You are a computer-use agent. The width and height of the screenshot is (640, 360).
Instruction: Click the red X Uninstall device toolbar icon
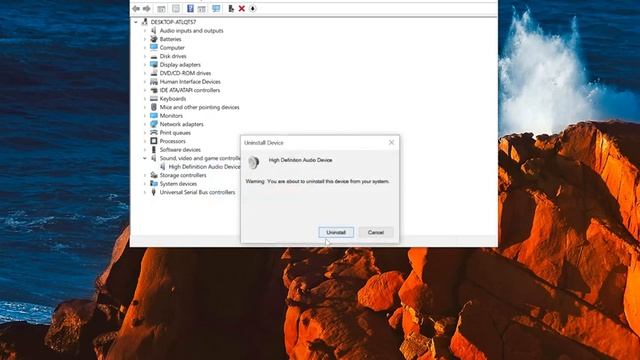(242, 9)
